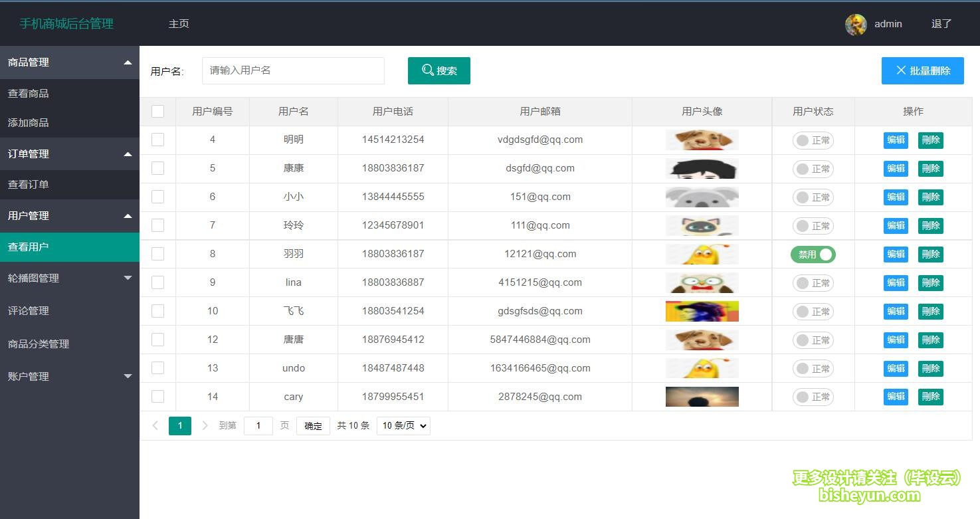Open 评论管理 in the sidebar
Screen dimensions: 980x519
pos(29,311)
